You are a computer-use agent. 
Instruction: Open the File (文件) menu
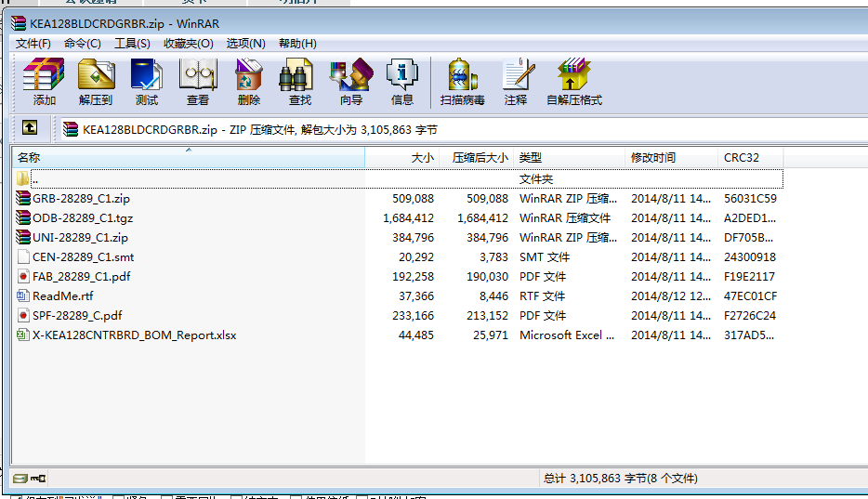pyautogui.click(x=33, y=43)
